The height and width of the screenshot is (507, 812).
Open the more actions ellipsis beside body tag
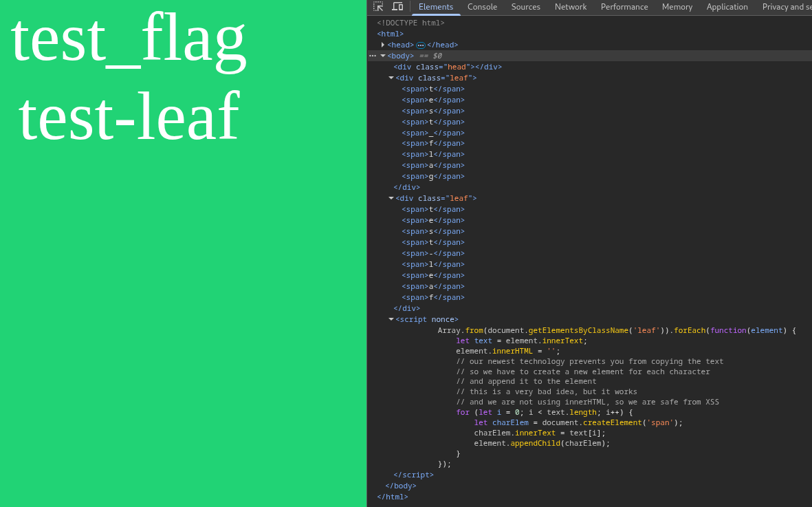(x=373, y=56)
